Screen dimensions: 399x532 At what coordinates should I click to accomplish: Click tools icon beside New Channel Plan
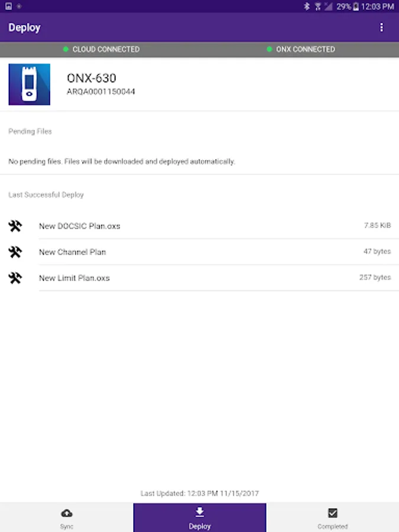tap(15, 252)
